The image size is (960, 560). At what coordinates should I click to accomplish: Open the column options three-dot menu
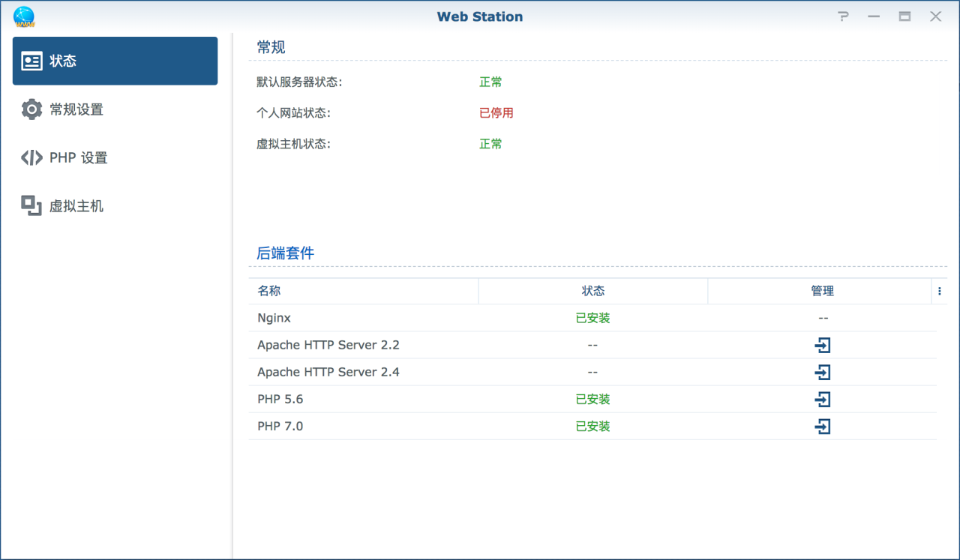click(x=940, y=291)
